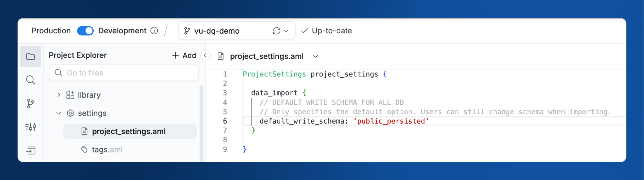The height and width of the screenshot is (180, 644).
Task: Collapse the settings folder chevron
Action: (59, 113)
